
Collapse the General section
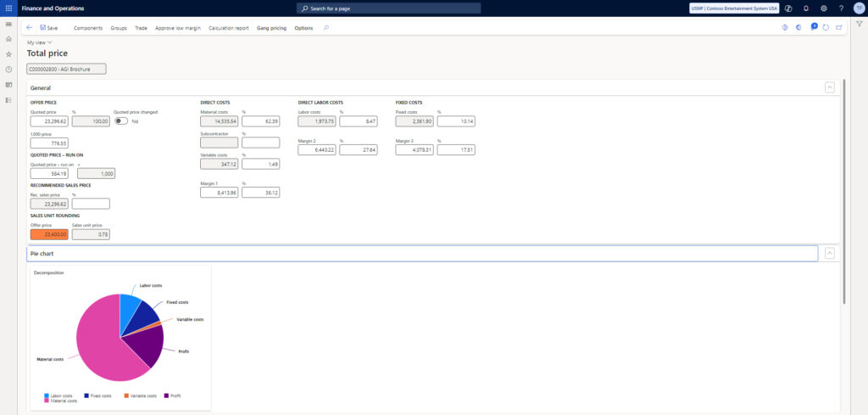point(829,87)
